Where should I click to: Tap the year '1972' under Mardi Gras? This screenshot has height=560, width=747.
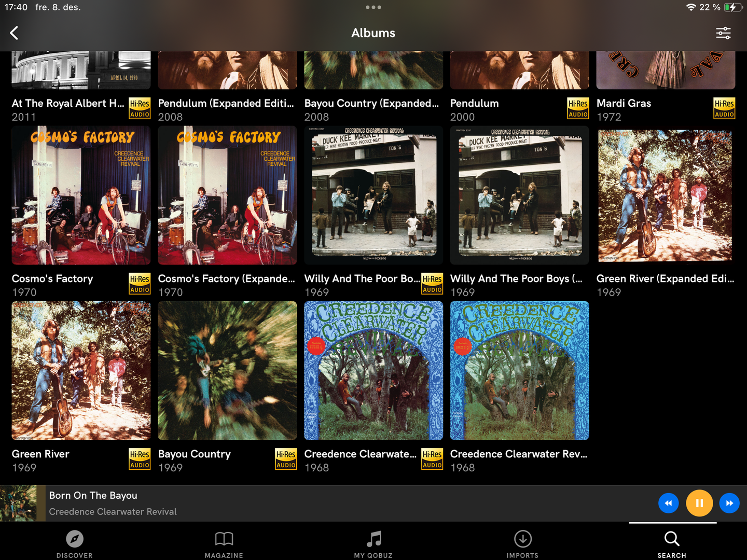click(609, 117)
